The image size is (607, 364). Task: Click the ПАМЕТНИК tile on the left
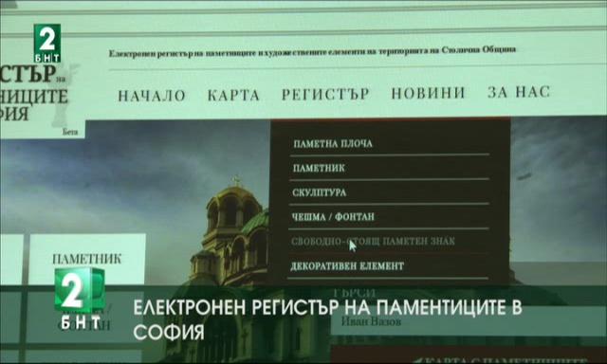(87, 259)
